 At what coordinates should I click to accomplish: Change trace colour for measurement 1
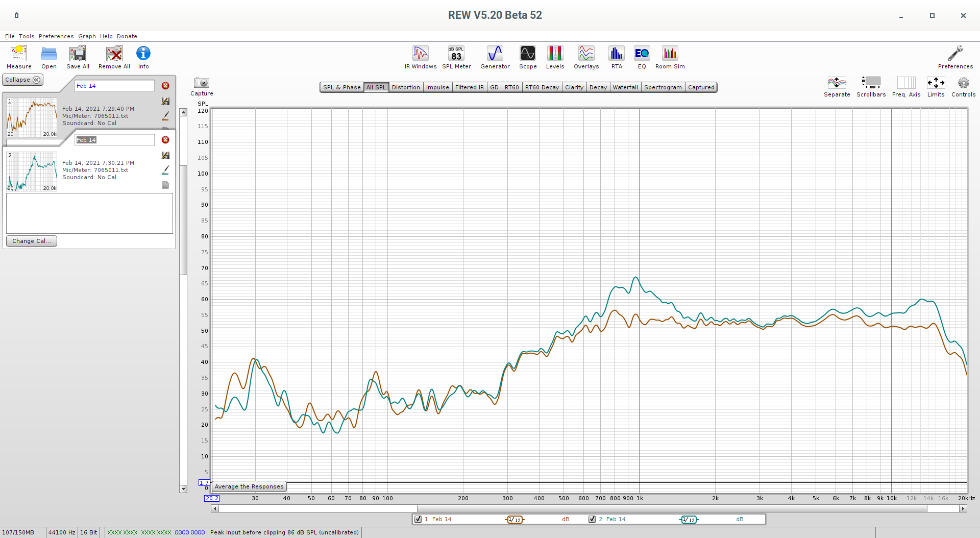165,116
